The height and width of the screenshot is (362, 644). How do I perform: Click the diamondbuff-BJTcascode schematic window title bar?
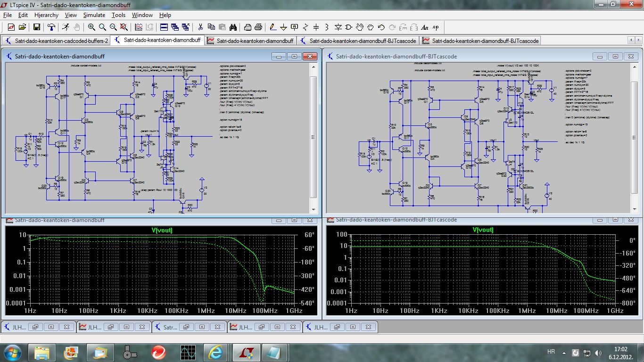point(482,56)
